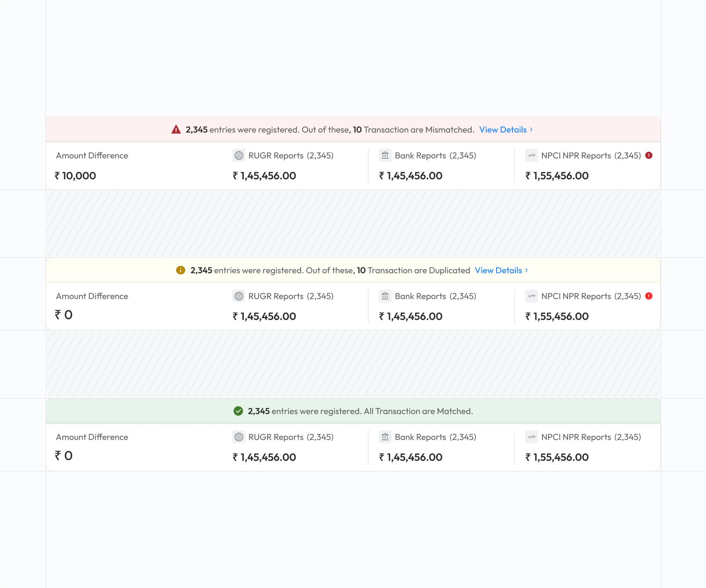
Task: Click Bank Reports icon in Duplicated card
Action: (x=385, y=296)
